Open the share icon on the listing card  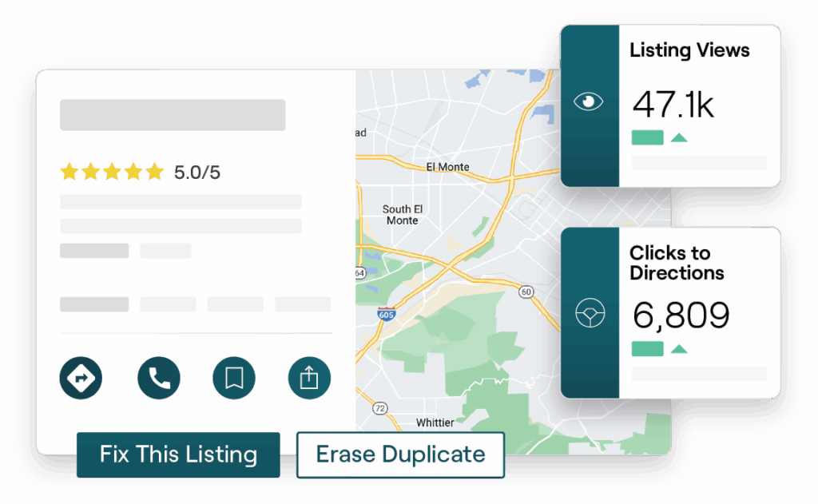pos(309,378)
